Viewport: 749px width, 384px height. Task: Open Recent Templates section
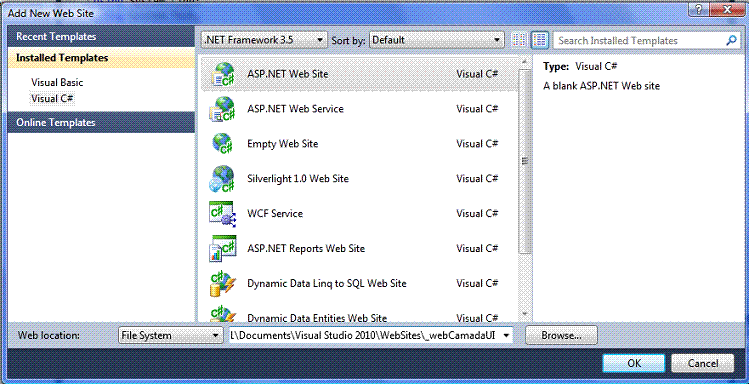coord(101,36)
